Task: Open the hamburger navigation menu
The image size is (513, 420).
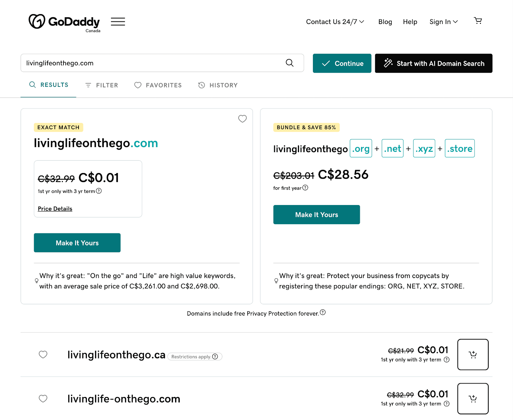Action: [118, 21]
